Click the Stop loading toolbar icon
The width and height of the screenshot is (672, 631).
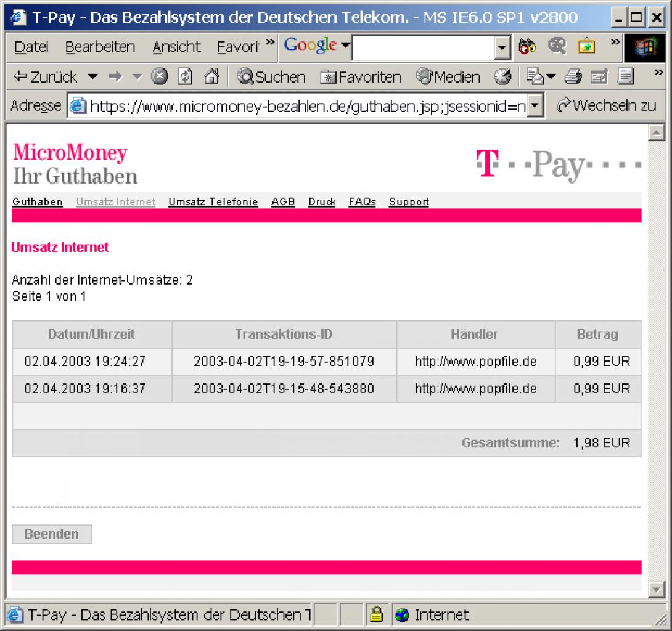(x=160, y=76)
